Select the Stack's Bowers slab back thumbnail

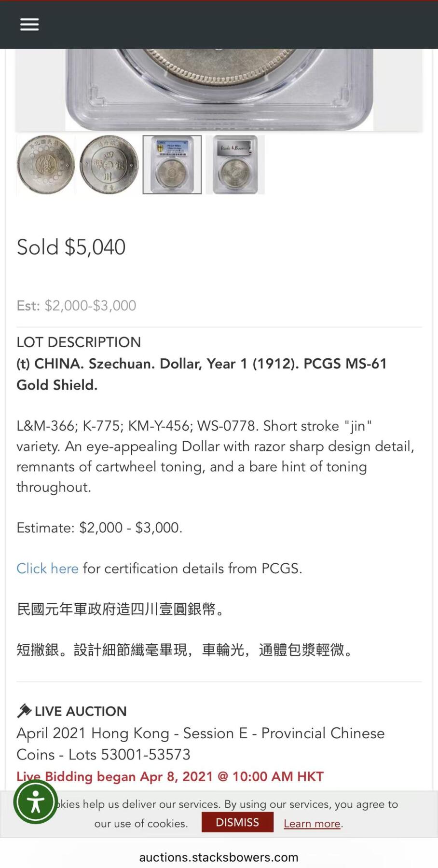tap(235, 165)
